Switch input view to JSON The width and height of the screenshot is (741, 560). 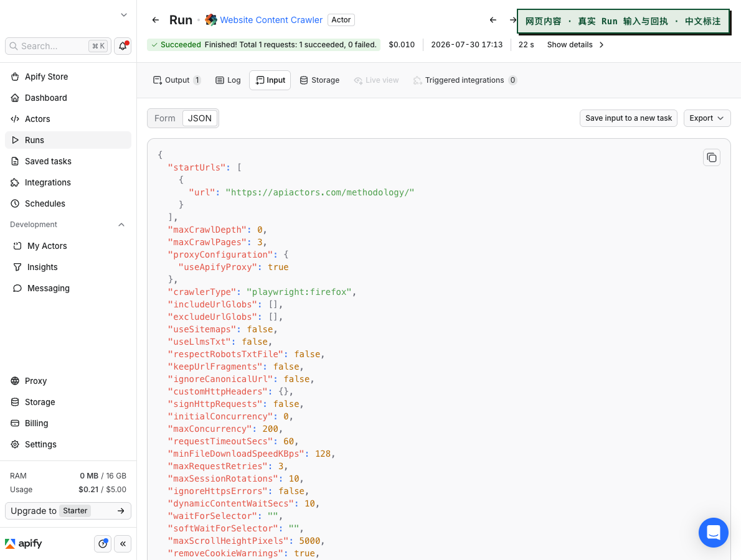[200, 118]
